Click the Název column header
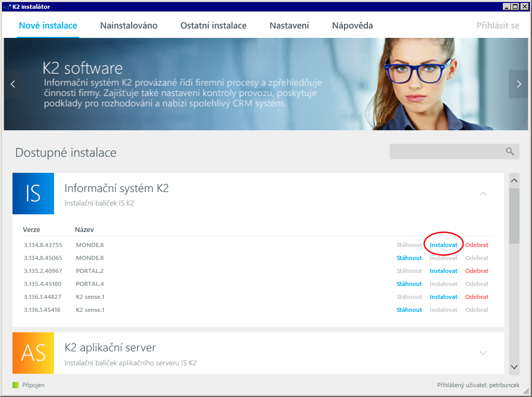The image size is (532, 397). pos(84,229)
